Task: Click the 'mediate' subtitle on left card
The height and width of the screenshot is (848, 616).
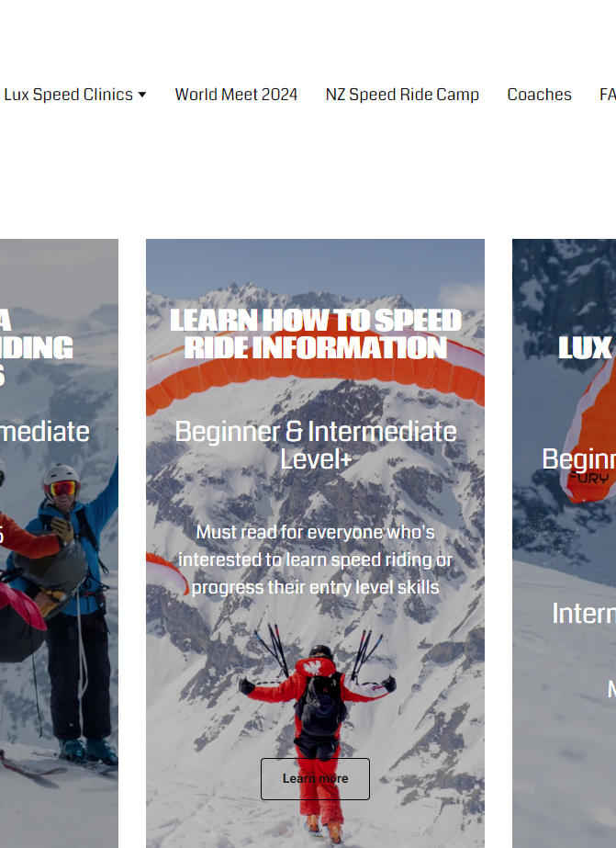Action: (x=45, y=432)
